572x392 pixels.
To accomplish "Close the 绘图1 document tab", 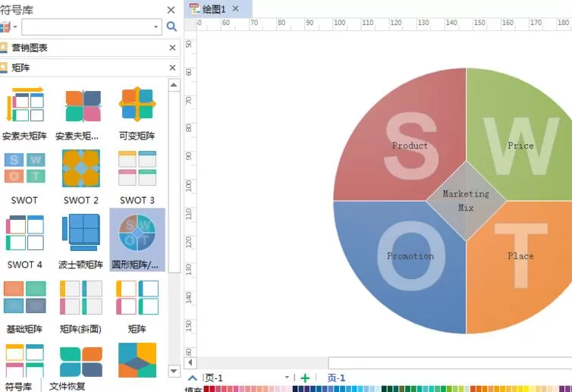I will (x=236, y=9).
